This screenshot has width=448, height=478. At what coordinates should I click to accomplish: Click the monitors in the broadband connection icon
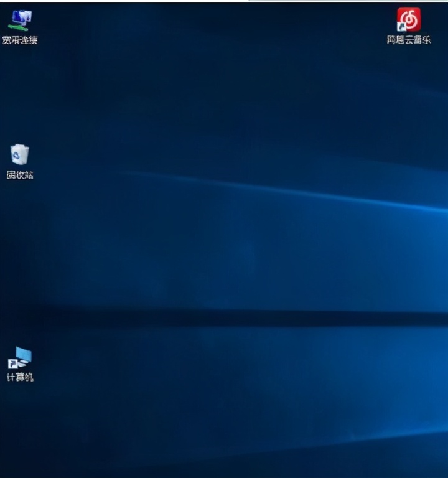click(x=22, y=16)
